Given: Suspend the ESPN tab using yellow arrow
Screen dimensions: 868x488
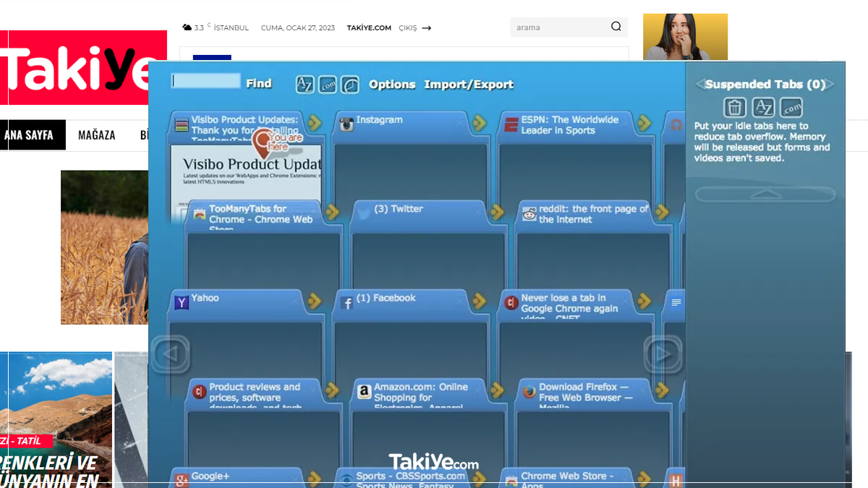Looking at the screenshot, I should (x=644, y=123).
